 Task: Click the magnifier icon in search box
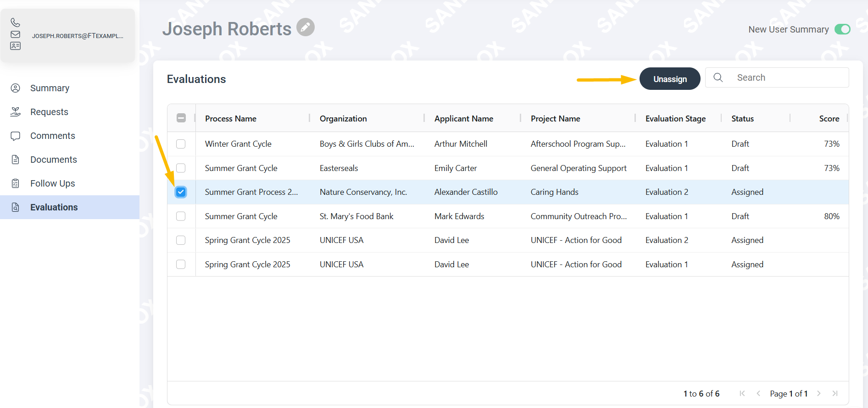click(718, 77)
